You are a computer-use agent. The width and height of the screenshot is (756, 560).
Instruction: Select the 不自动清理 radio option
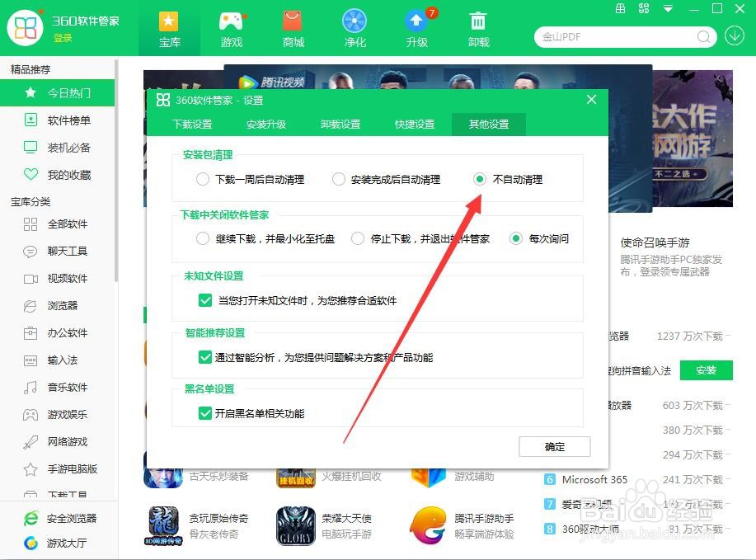pos(481,179)
